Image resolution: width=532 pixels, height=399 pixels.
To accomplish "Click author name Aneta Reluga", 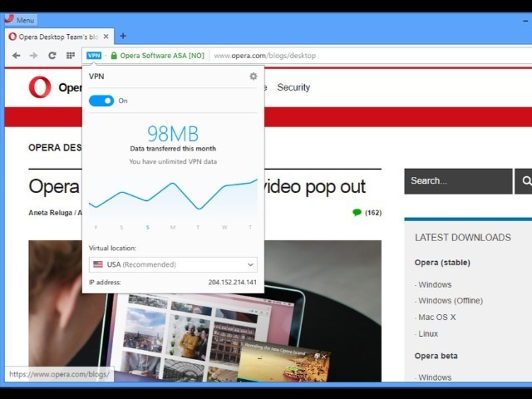I will click(x=50, y=213).
